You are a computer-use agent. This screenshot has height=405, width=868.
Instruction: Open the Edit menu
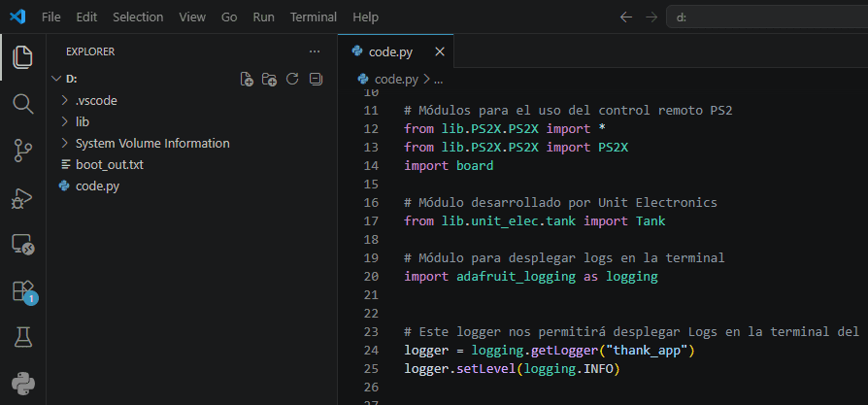(x=86, y=17)
